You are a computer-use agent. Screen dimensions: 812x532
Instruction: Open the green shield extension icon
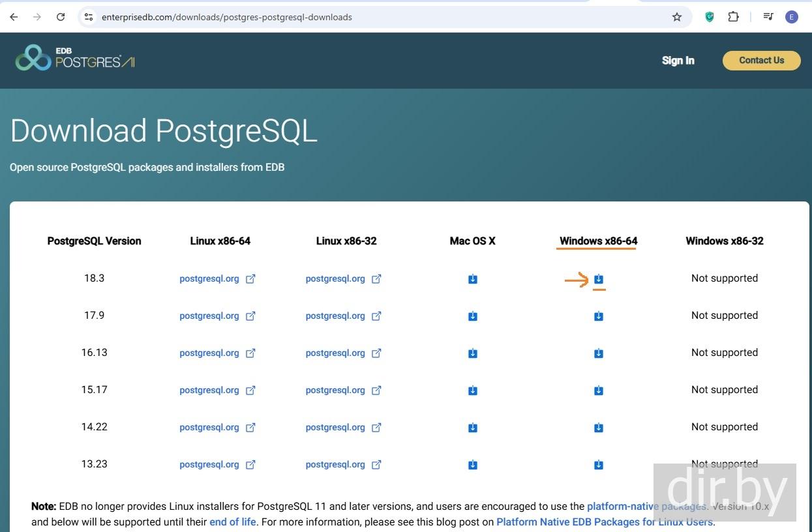(710, 17)
